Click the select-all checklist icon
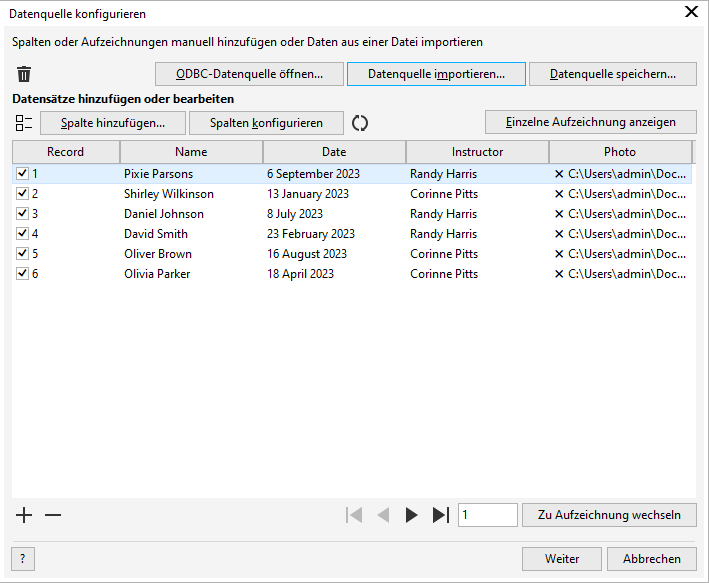 (24, 123)
